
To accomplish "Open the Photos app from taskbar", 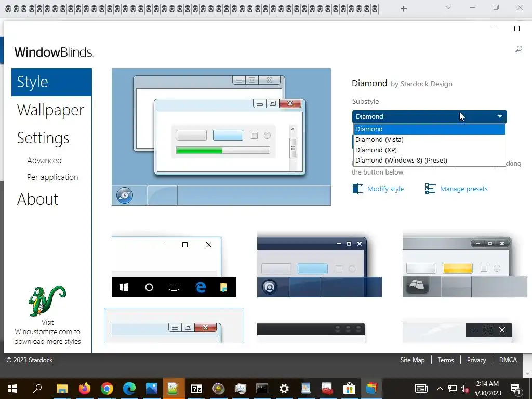I will pos(152,389).
